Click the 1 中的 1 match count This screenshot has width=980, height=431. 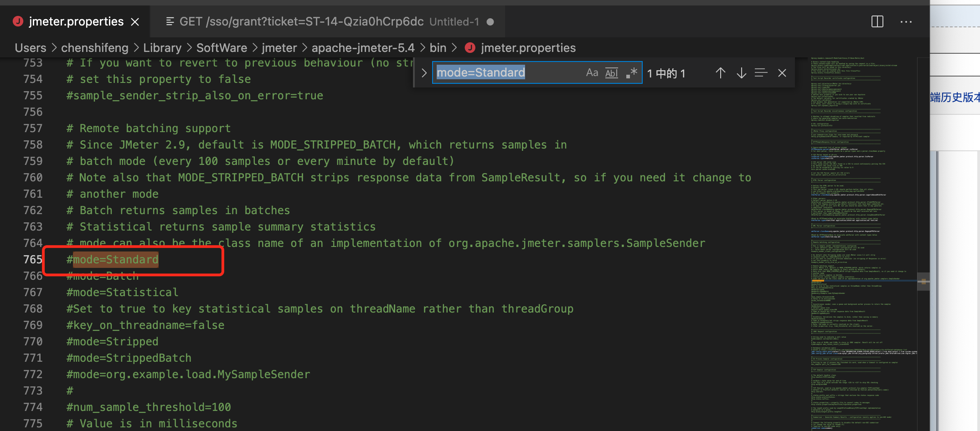tap(666, 73)
